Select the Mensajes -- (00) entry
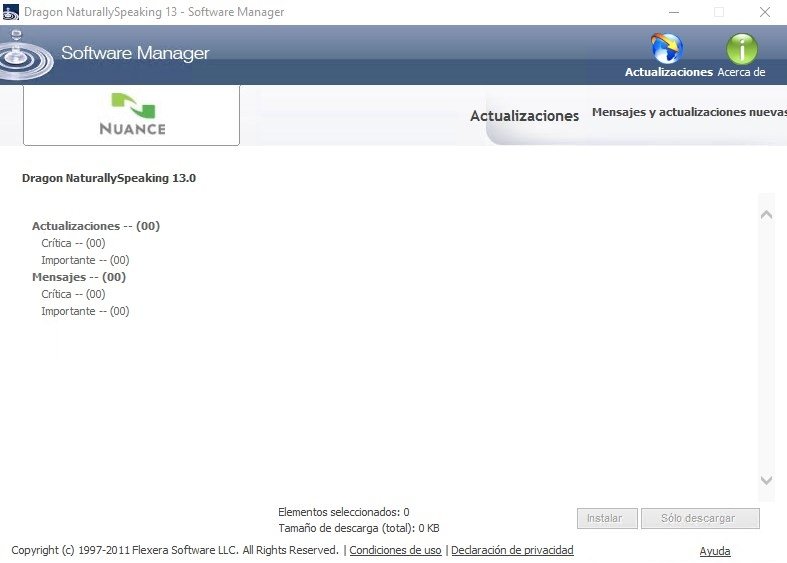This screenshot has width=787, height=563. click(79, 277)
